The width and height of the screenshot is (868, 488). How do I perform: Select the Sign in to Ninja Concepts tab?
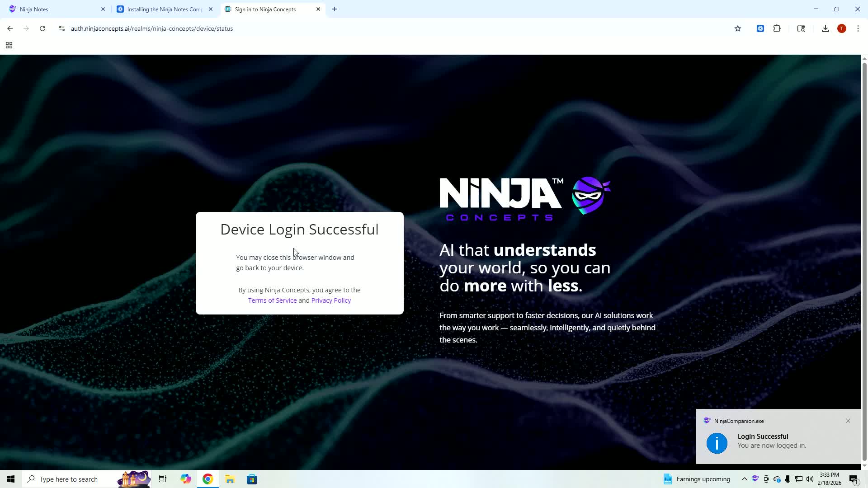point(271,9)
